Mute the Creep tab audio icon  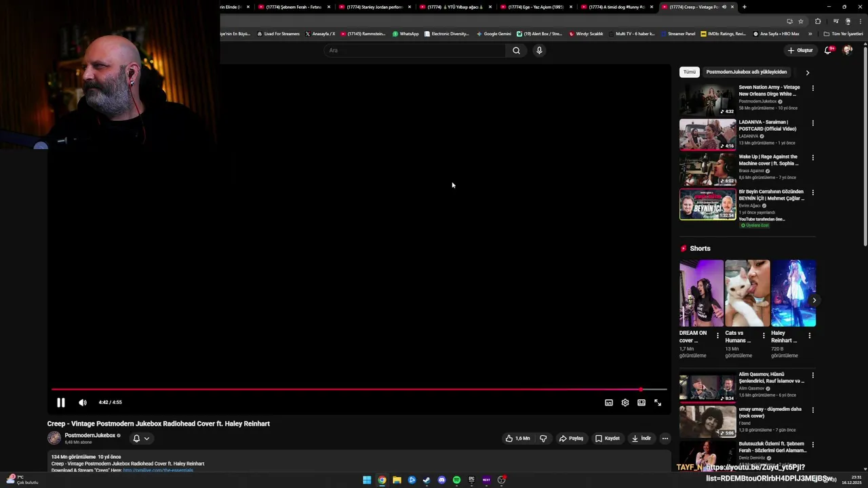[724, 7]
